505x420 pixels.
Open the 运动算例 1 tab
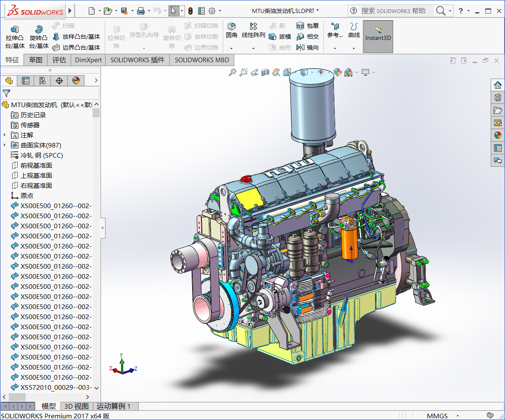click(x=114, y=406)
